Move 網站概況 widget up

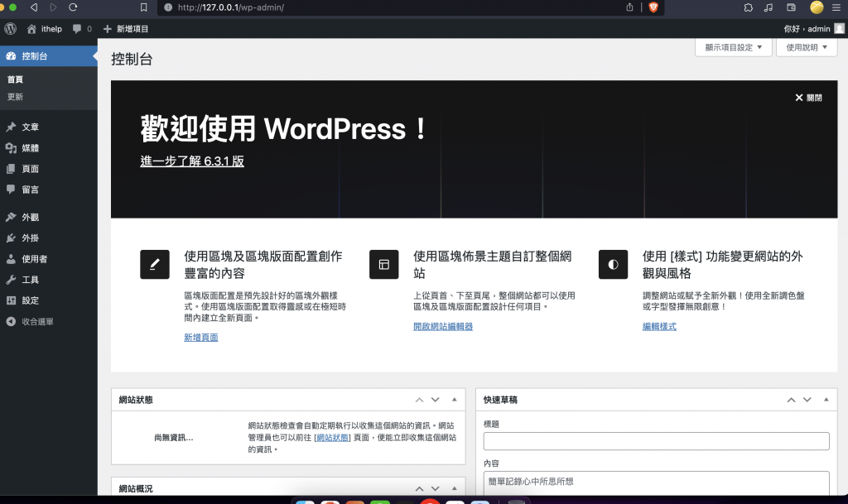pos(419,488)
